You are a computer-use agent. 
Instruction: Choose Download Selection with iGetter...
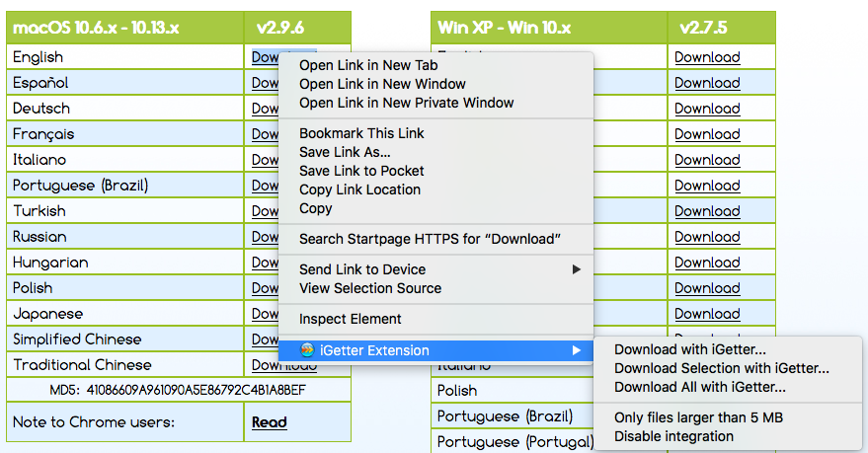coord(721,368)
